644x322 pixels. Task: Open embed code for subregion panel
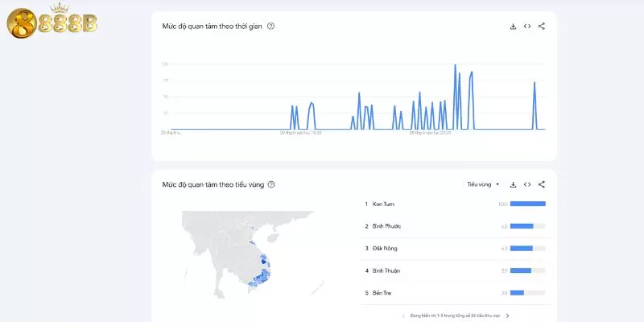click(527, 184)
